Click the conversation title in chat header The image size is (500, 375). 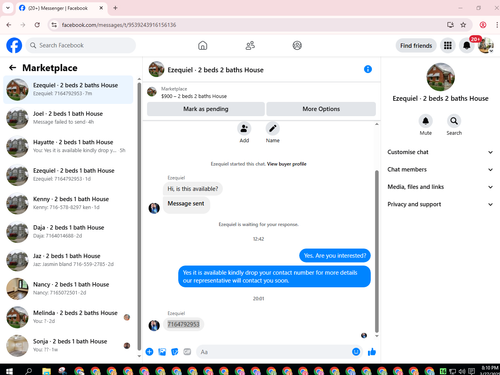(x=215, y=70)
